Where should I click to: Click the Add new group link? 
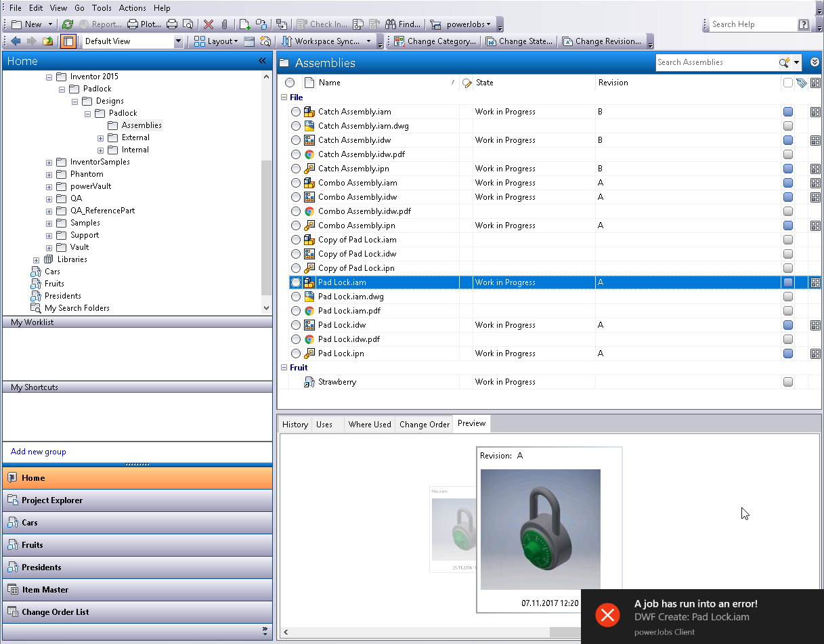pos(39,452)
